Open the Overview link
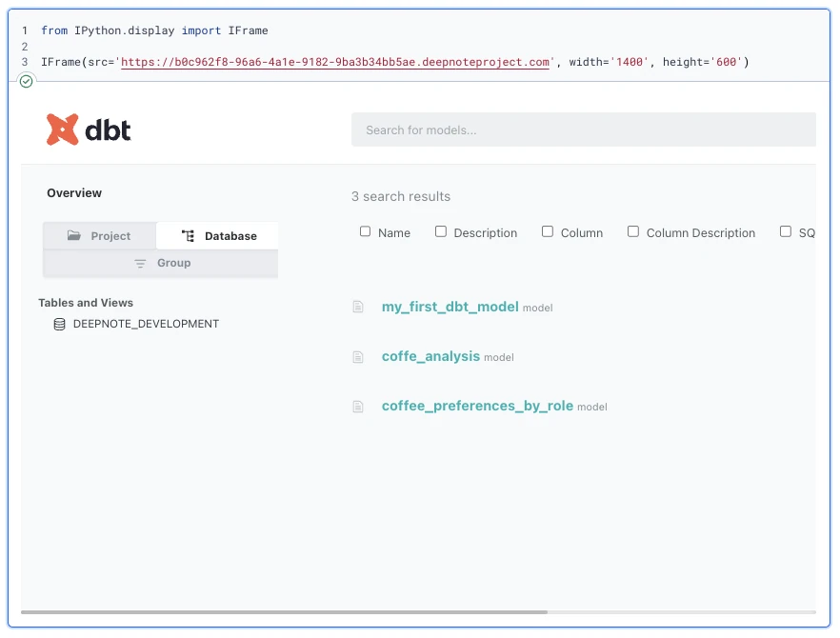The height and width of the screenshot is (638, 840). click(x=74, y=193)
